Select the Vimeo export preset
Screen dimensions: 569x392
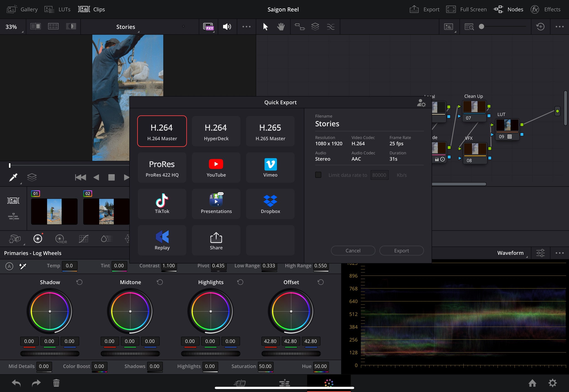point(270,168)
